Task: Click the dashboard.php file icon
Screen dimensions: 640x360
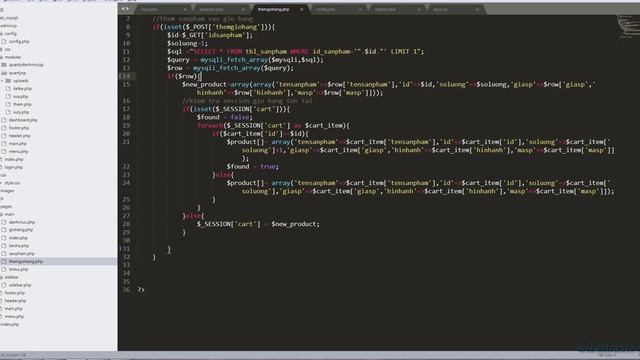Action: 4,120
